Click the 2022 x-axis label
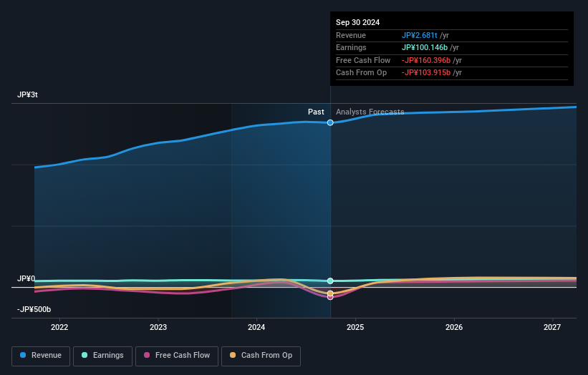This screenshot has width=588, height=375. point(59,328)
